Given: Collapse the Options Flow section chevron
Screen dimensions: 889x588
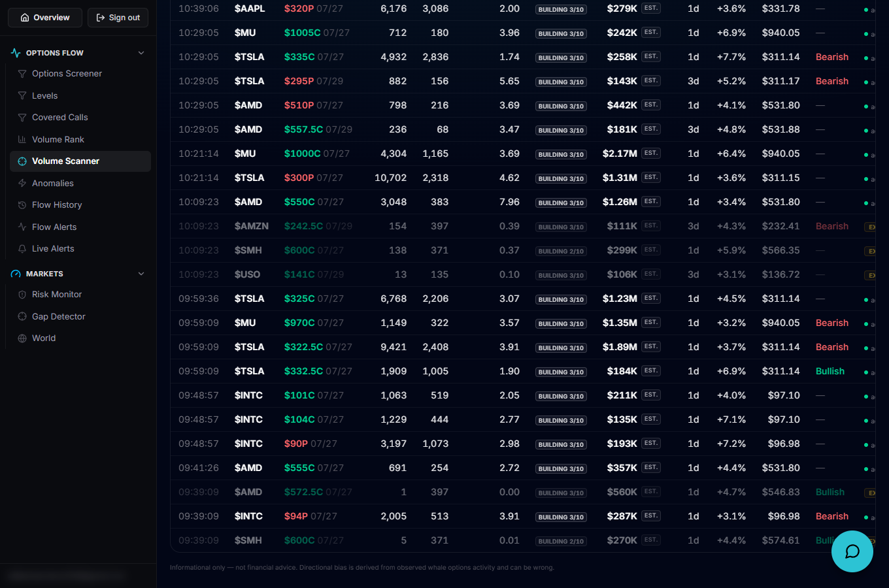Looking at the screenshot, I should [x=141, y=53].
